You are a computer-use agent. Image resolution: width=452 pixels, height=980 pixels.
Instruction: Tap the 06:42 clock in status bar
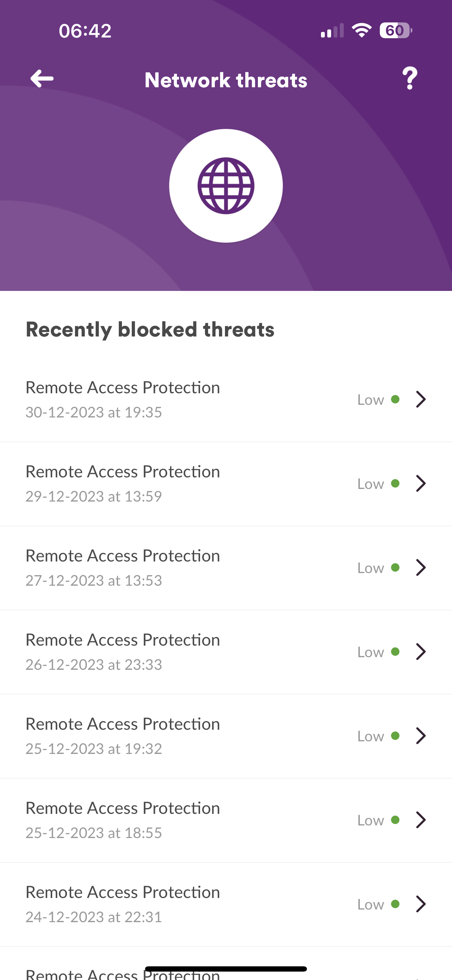[x=85, y=31]
